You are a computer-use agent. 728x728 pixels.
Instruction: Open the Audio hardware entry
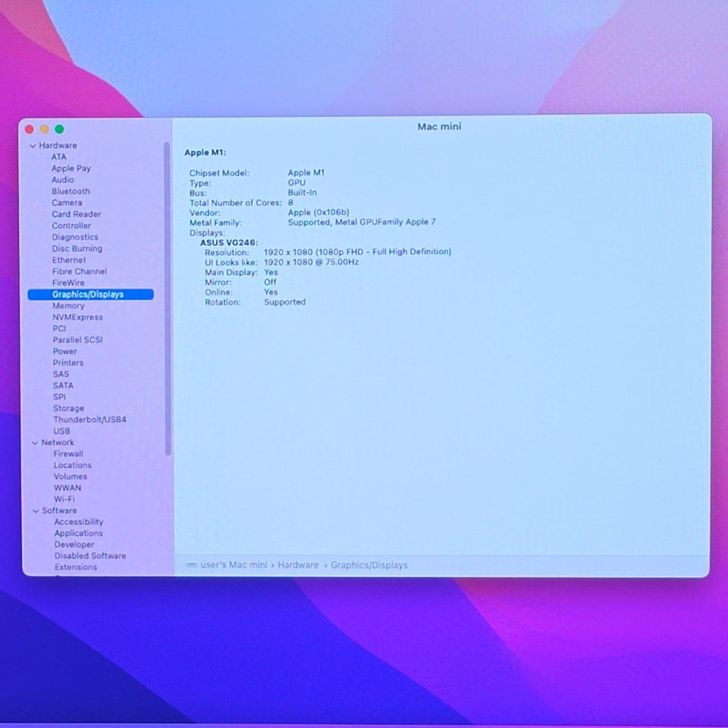click(62, 180)
